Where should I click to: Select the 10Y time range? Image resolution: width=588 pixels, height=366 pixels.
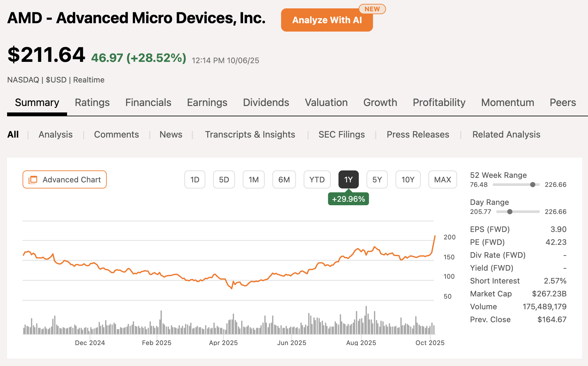408,179
